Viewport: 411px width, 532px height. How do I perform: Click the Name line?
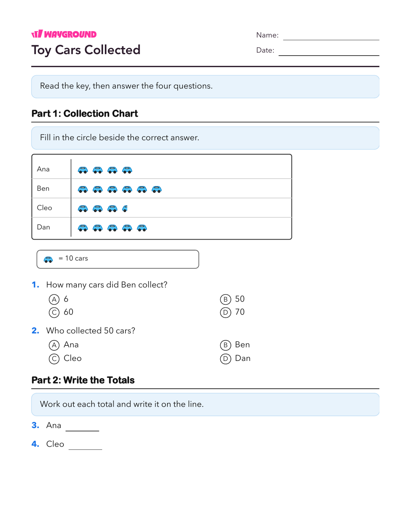(331, 39)
